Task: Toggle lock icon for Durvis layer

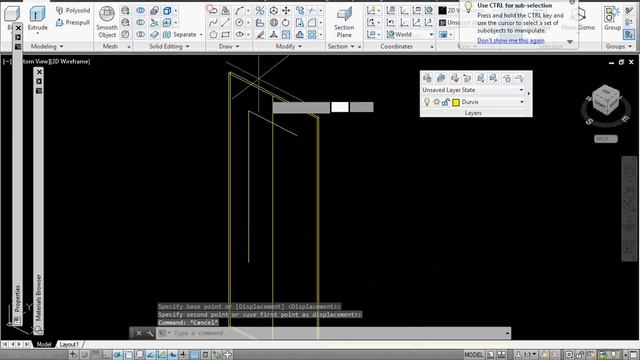Action: 446,102
